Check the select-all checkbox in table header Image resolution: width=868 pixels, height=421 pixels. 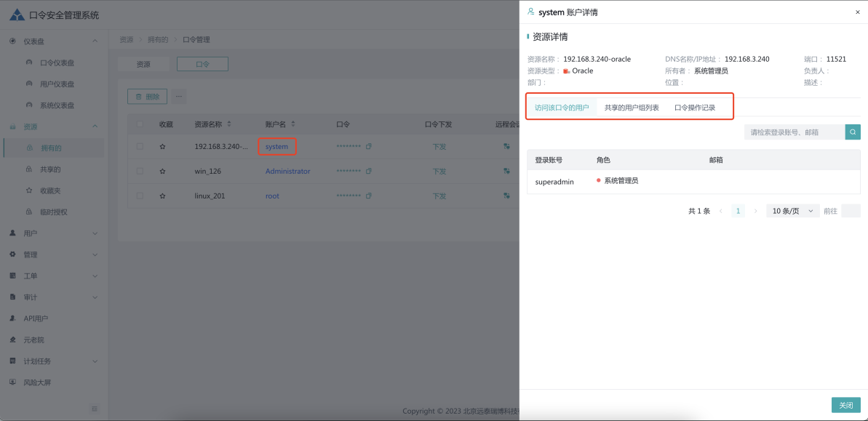pos(140,124)
